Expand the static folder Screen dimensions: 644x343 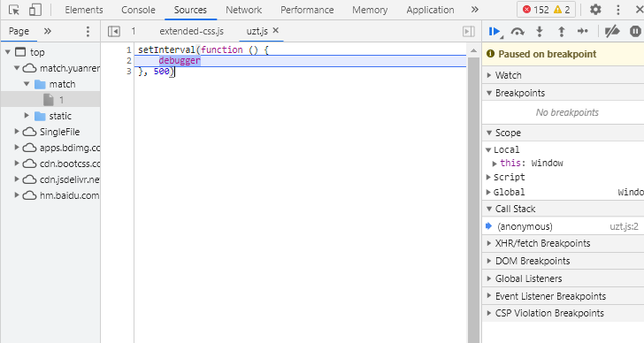pyautogui.click(x=27, y=116)
